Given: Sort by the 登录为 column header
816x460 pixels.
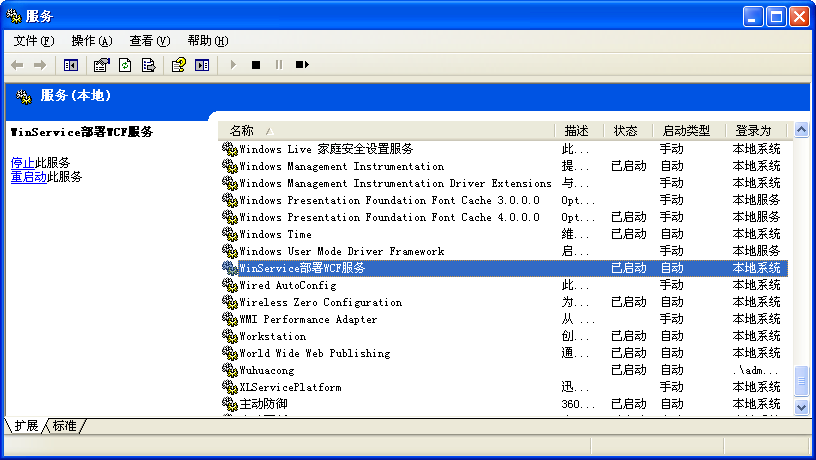Looking at the screenshot, I should pos(756,131).
